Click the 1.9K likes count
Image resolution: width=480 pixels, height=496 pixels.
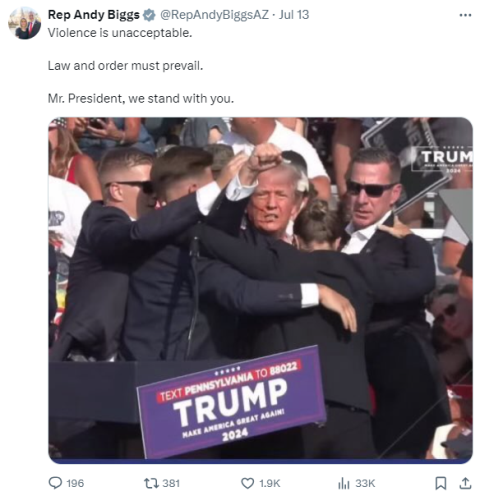click(270, 483)
